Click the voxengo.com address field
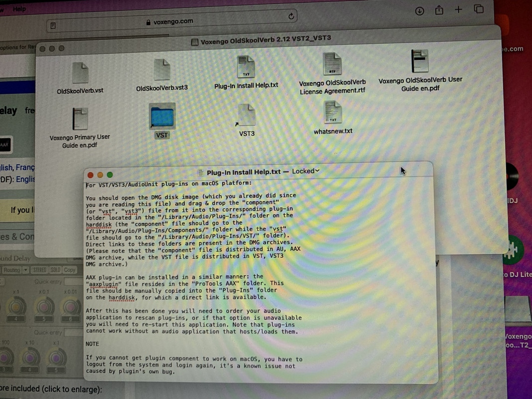 click(172, 21)
